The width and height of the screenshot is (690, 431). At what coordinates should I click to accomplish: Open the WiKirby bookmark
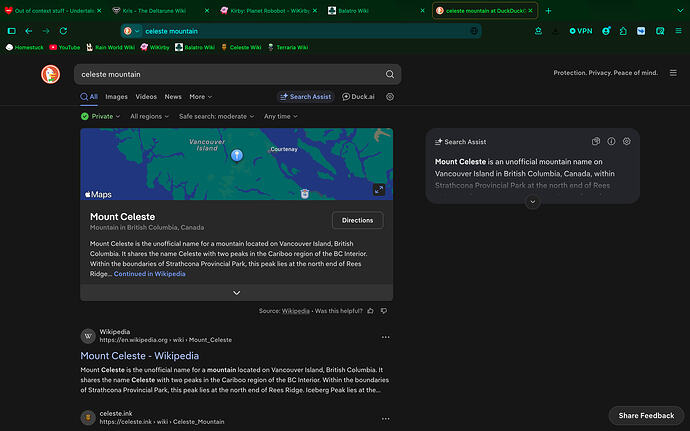pyautogui.click(x=155, y=48)
